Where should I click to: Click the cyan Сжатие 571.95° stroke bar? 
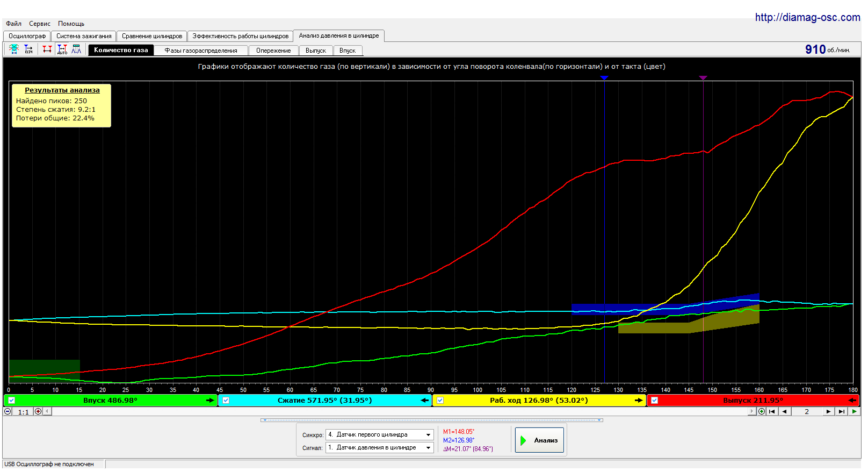[x=325, y=400]
